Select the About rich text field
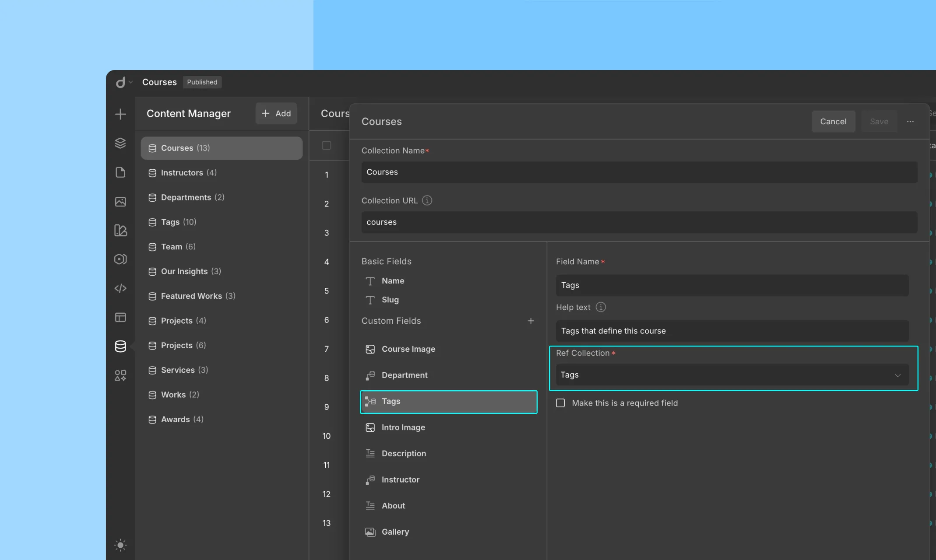Viewport: 936px width, 560px height. point(449,506)
